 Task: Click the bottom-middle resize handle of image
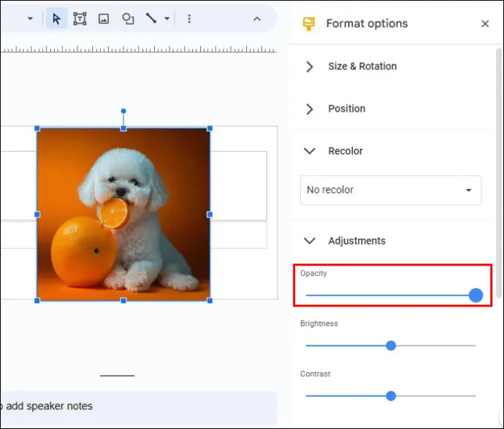[x=123, y=301]
